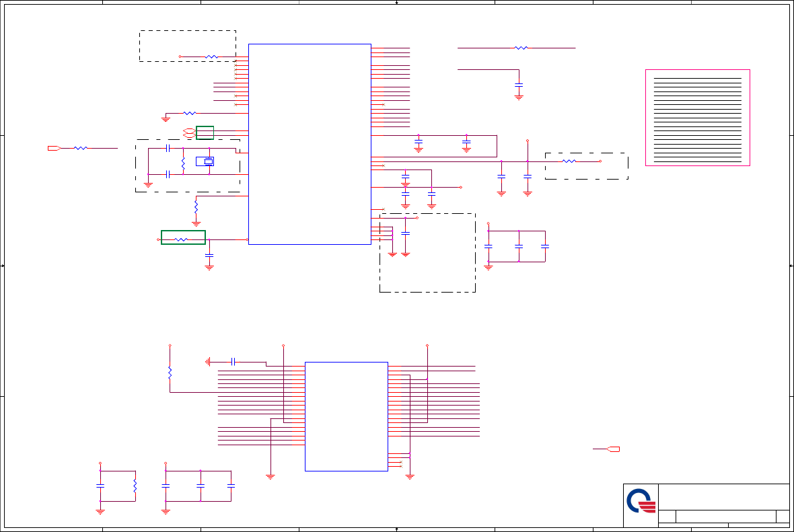Click the horizontal capacitor next to the chassis ground

point(233,362)
